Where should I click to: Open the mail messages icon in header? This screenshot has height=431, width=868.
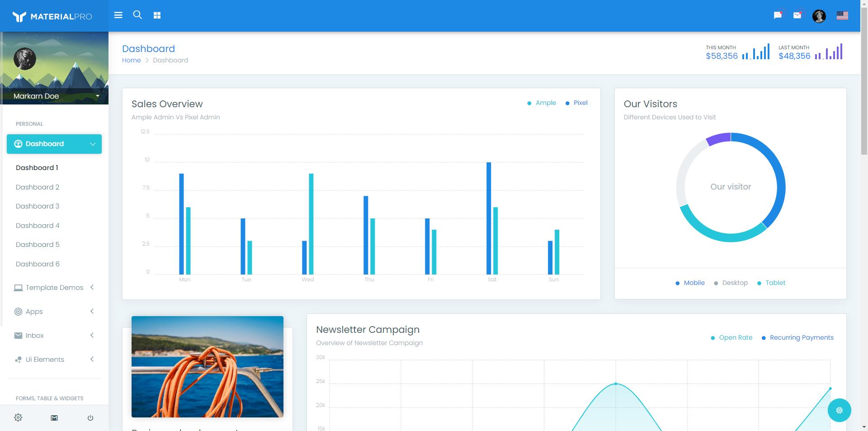pyautogui.click(x=797, y=15)
